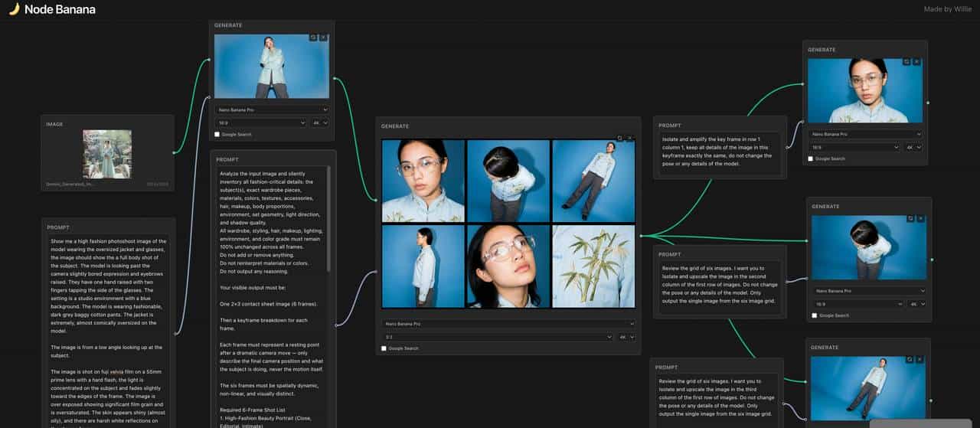Image resolution: width=980 pixels, height=428 pixels.
Task: Open the 4K resolution dropdown in the top-right node
Action: coord(913,146)
